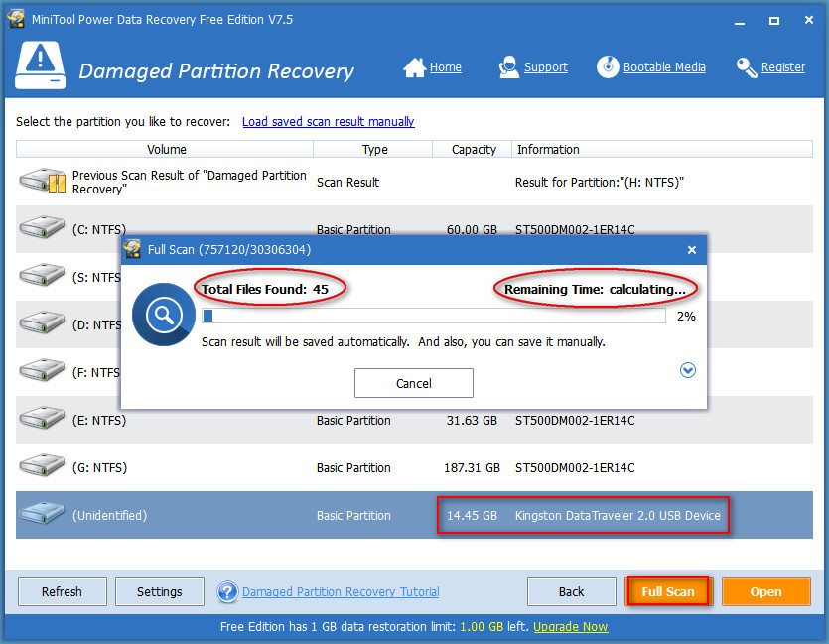Viewport: 829px width, 644px height.
Task: Click the drive icon for S: NTFS
Action: 42,275
